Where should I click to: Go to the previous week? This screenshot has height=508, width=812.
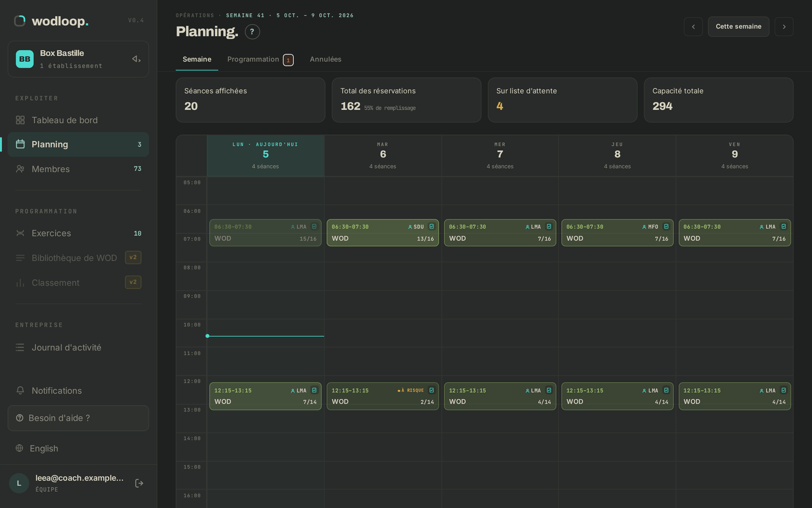point(693,26)
